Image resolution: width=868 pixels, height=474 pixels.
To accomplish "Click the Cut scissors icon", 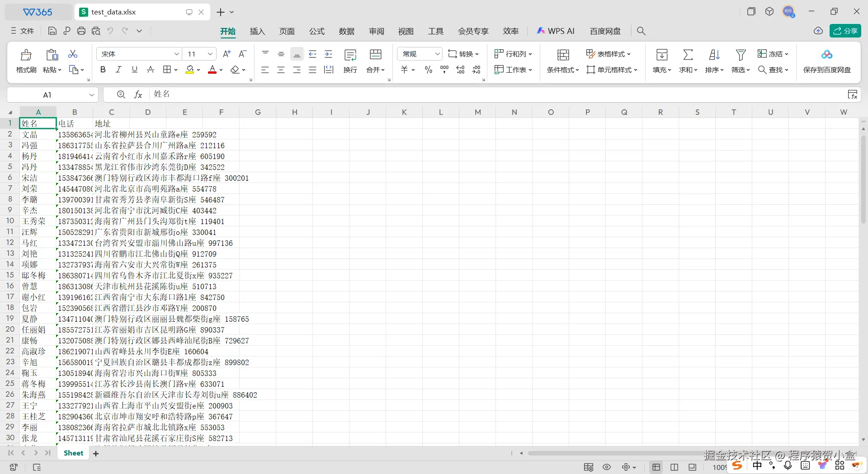I will coord(73,54).
